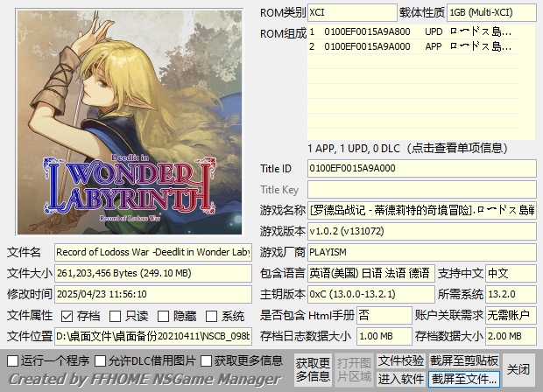Click the 修改时间 2025/04/23 field

click(153, 294)
